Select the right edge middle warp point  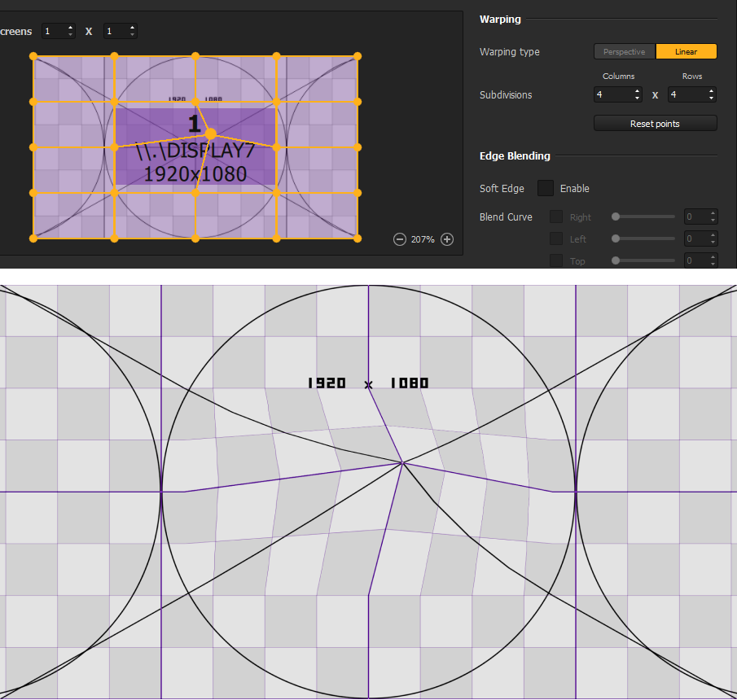point(358,147)
